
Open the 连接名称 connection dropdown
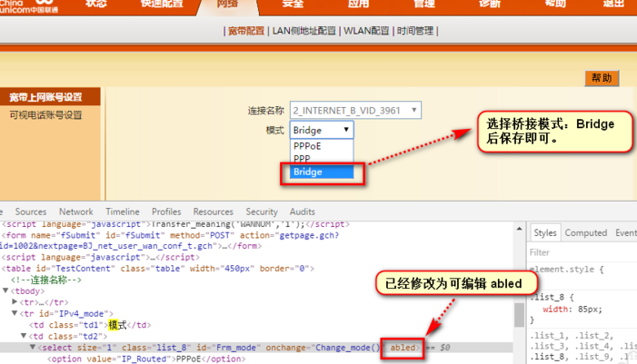(355, 111)
